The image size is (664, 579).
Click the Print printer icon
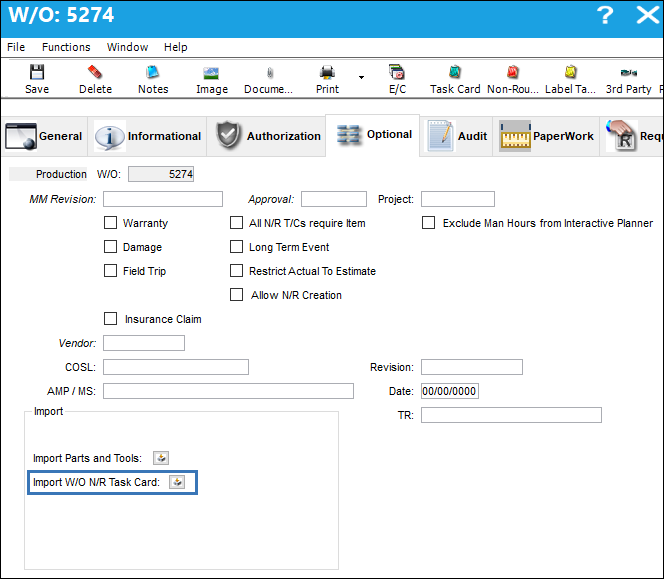[x=327, y=72]
